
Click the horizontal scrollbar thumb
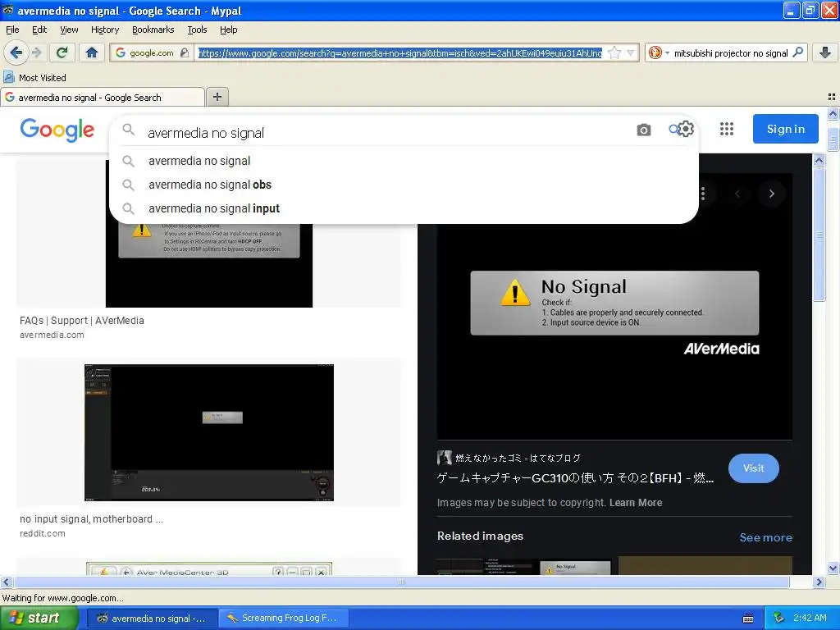pos(400,582)
